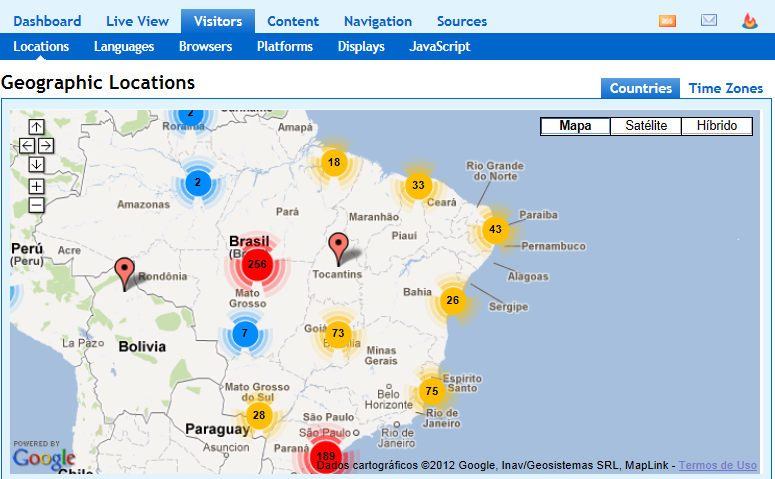This screenshot has width=775, height=479.
Task: Click the red 256 cluster in Brasil
Action: 257,264
